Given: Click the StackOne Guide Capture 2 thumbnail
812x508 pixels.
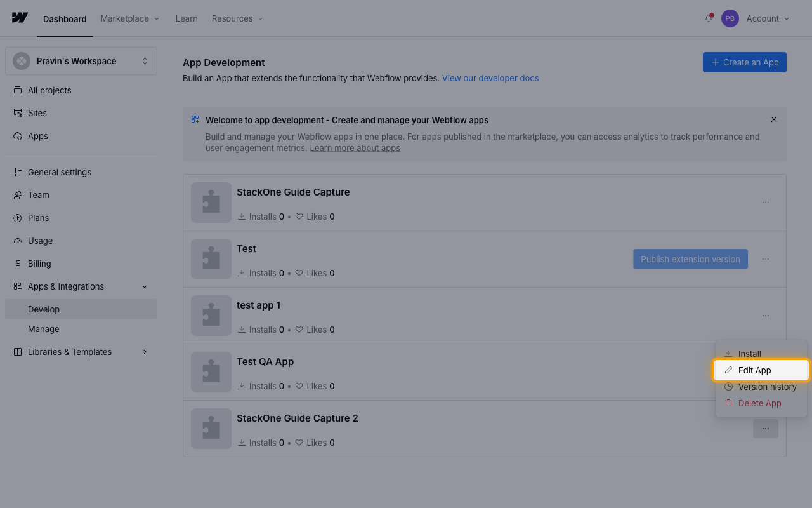Looking at the screenshot, I should pyautogui.click(x=211, y=429).
